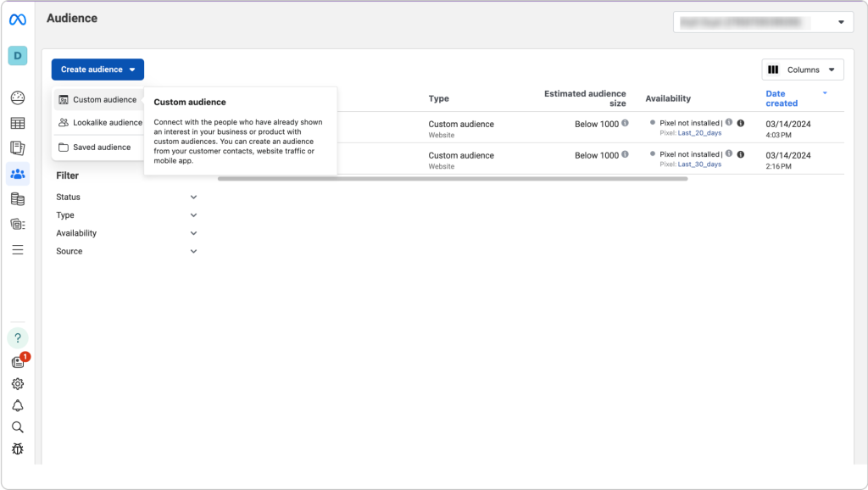Click the dark info icon in the Last_20_days row
This screenshot has height=490, width=868.
click(741, 123)
